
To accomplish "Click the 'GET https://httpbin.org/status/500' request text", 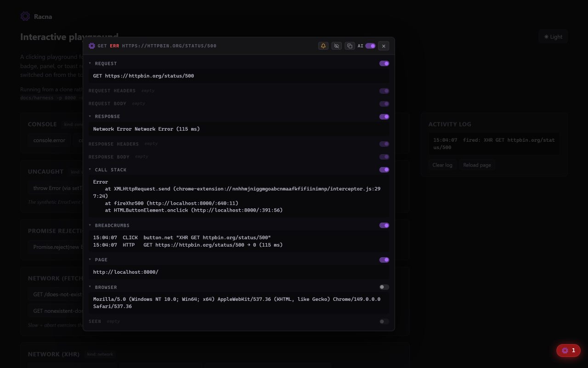I will pos(143,76).
